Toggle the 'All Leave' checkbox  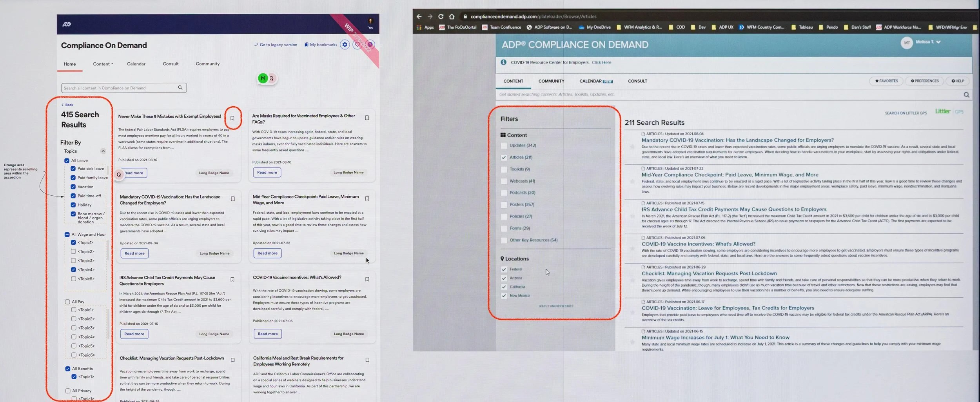pyautogui.click(x=67, y=161)
